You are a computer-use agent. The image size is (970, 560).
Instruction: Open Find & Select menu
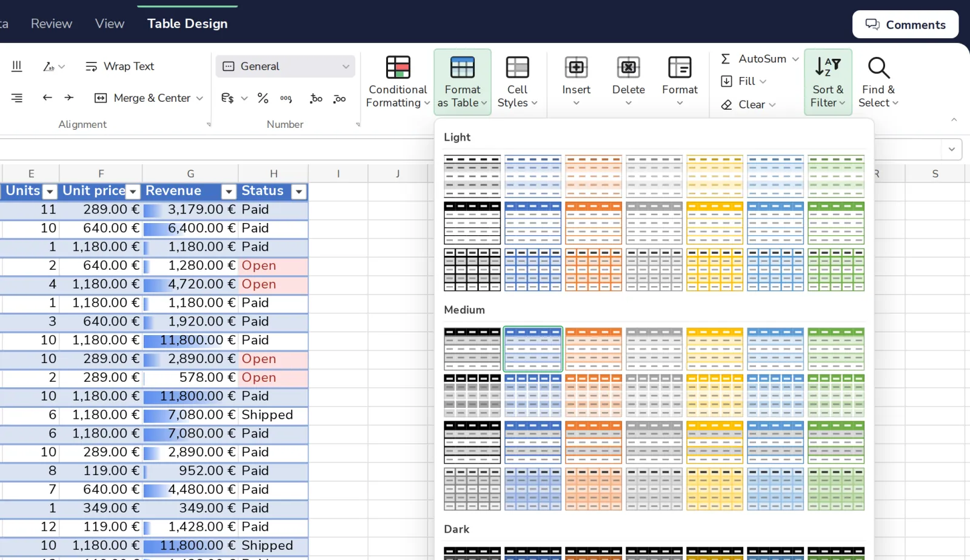pos(878,82)
